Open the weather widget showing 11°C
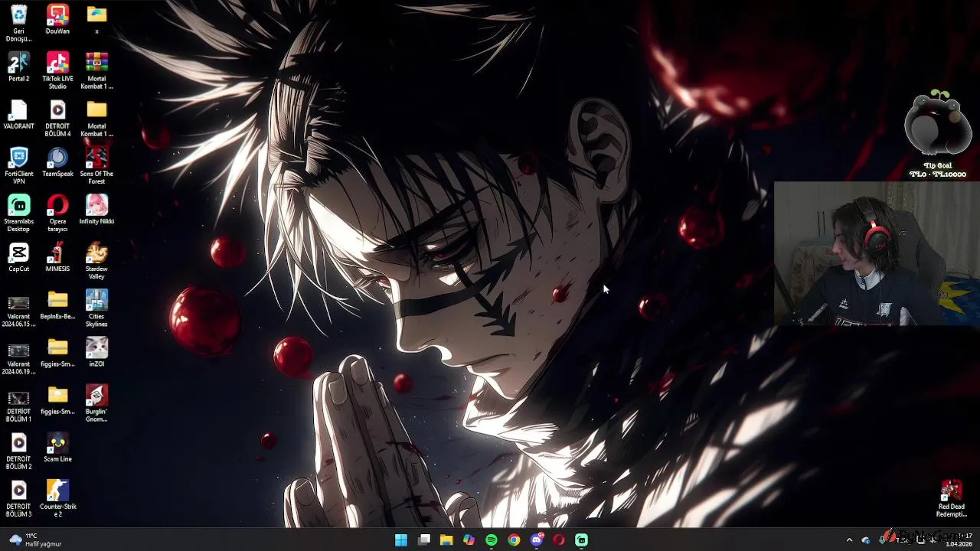This screenshot has width=980, height=551. [34, 540]
